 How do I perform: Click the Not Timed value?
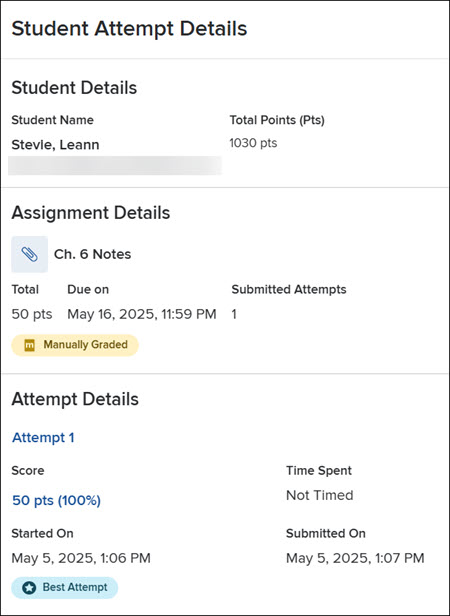320,495
